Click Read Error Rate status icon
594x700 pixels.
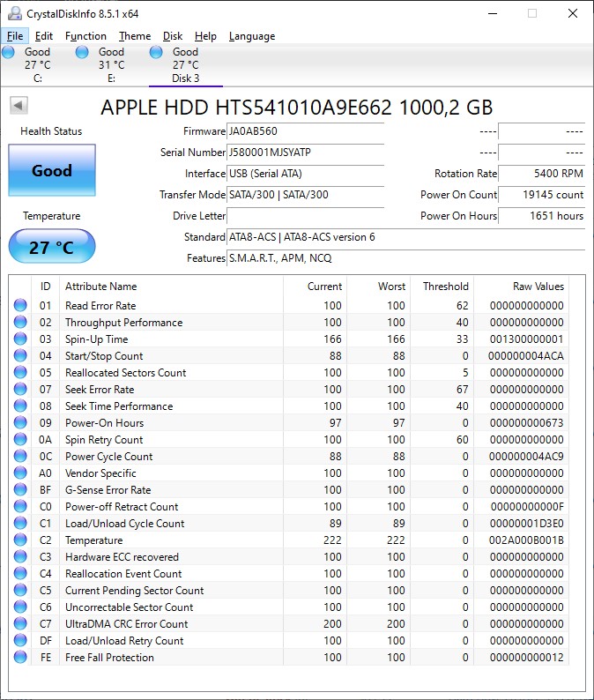20,306
